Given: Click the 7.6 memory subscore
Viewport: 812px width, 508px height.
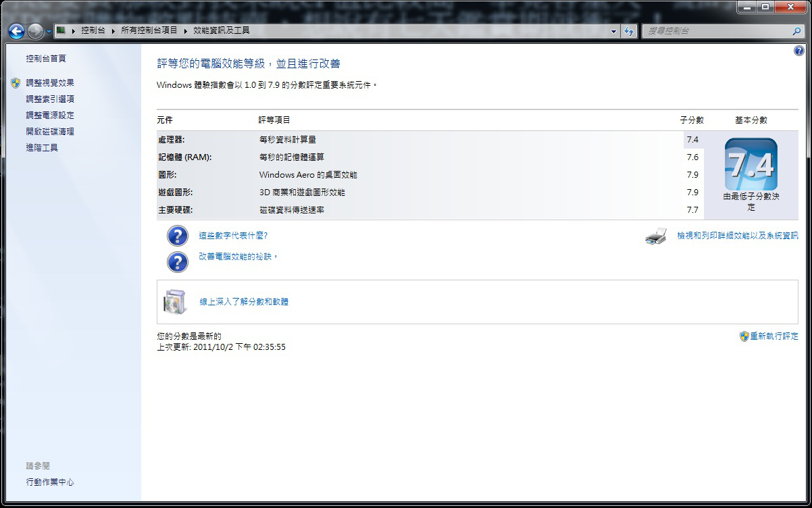Looking at the screenshot, I should pyautogui.click(x=692, y=157).
